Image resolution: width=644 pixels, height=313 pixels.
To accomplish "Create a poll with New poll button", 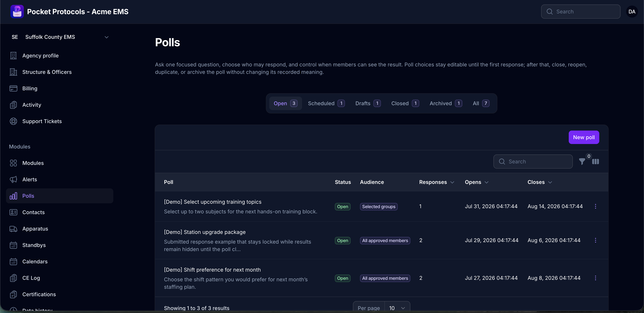I will 584,137.
